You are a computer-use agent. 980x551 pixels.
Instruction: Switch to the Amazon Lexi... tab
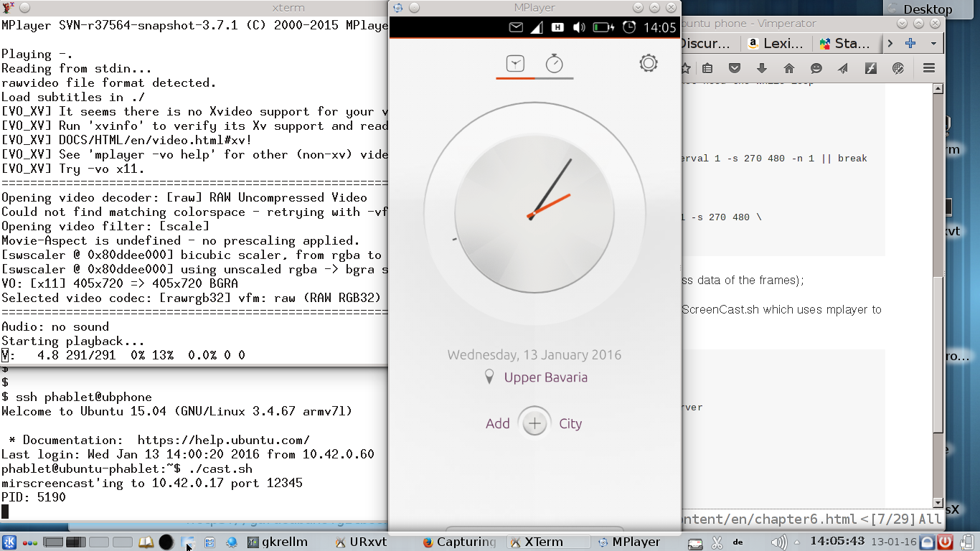[x=776, y=43]
